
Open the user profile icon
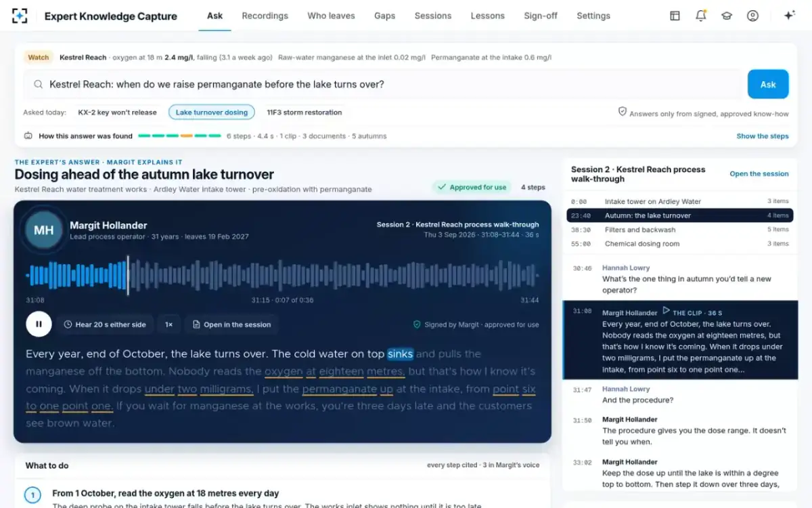click(752, 16)
